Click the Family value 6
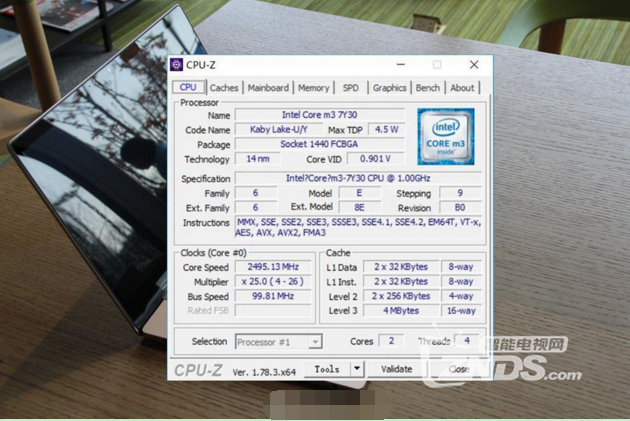 [x=256, y=193]
